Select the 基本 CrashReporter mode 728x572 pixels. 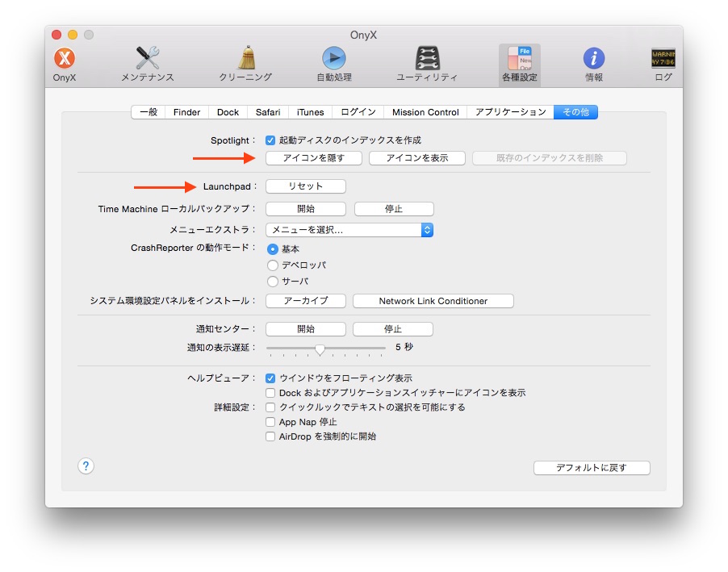click(x=273, y=249)
